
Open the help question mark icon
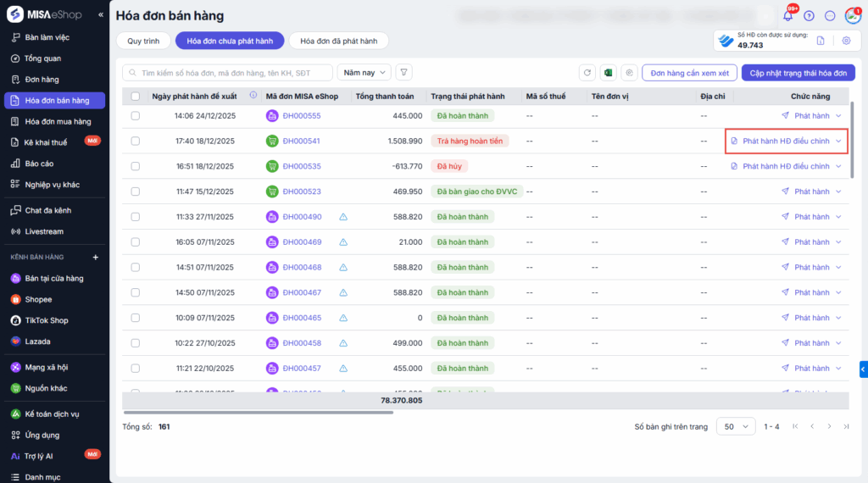(809, 16)
